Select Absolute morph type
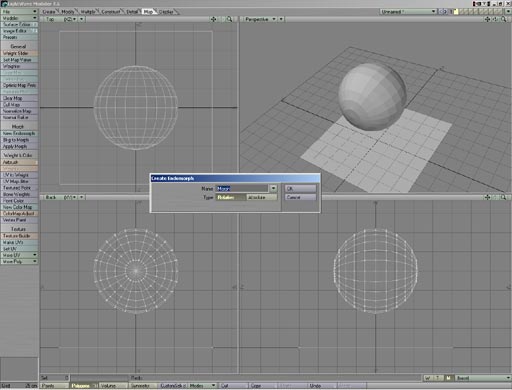Screen dimensions: 512x390 [262, 197]
